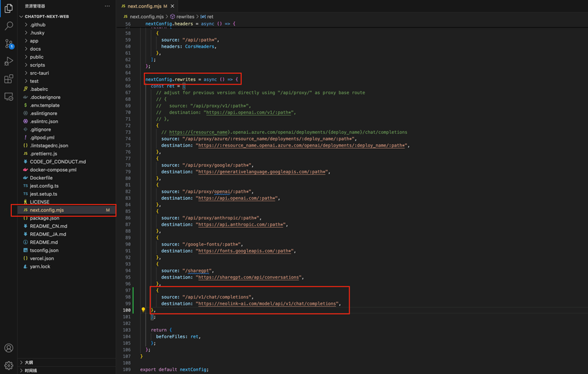Open the jest.config.ts file
The image size is (588, 374).
[x=44, y=186]
